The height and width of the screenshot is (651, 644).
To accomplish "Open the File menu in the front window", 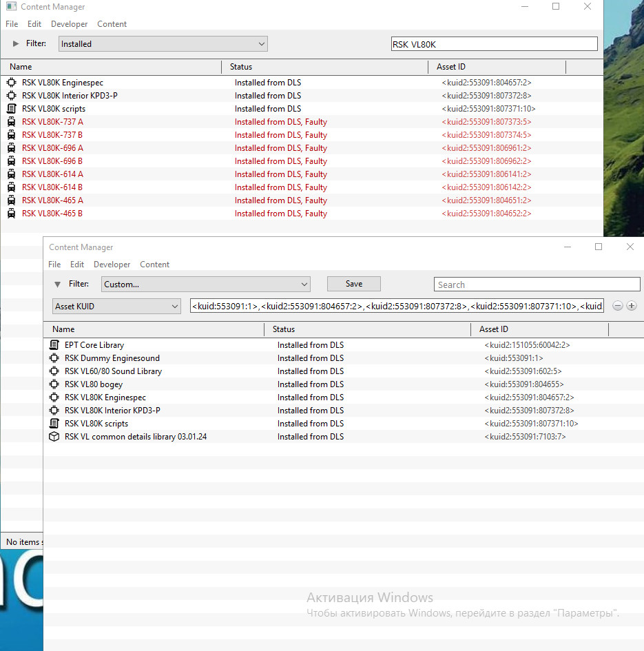I will (x=54, y=265).
